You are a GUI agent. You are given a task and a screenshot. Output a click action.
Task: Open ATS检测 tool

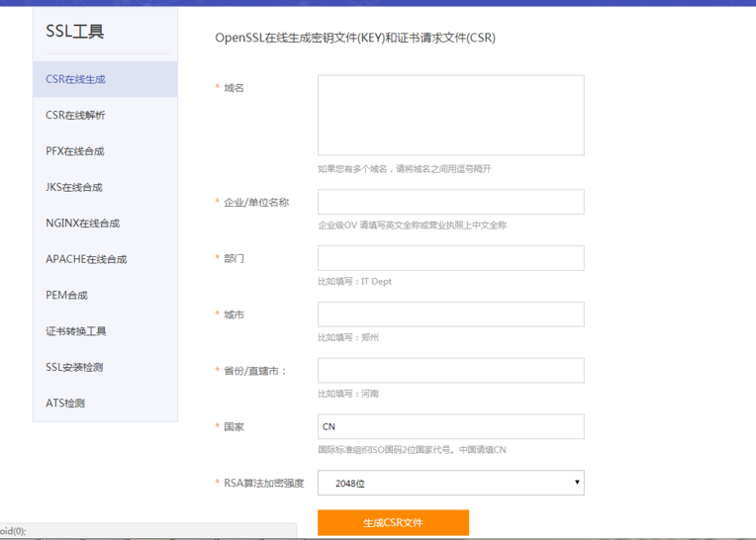tap(65, 404)
